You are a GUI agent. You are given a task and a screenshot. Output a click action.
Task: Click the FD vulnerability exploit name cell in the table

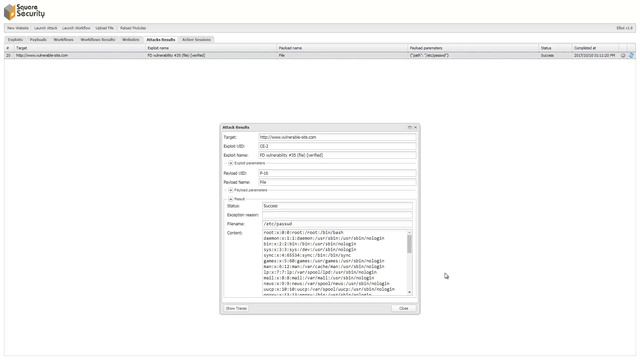(211, 55)
